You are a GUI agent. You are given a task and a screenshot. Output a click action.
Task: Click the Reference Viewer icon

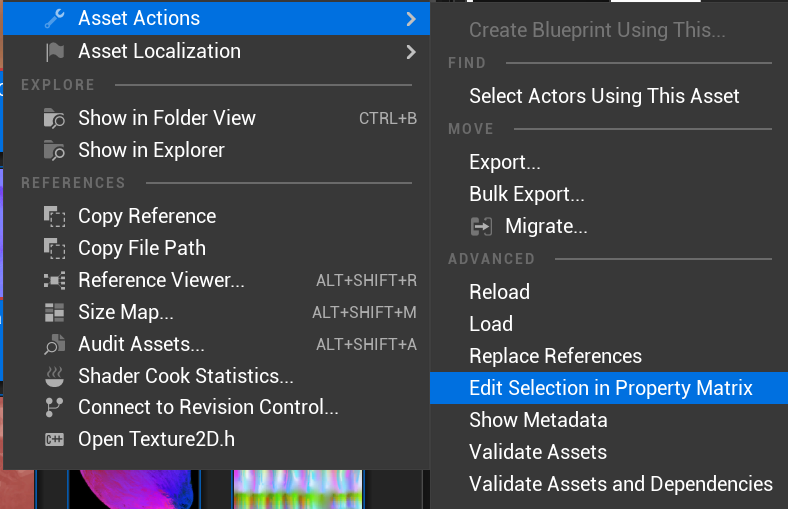pyautogui.click(x=54, y=280)
